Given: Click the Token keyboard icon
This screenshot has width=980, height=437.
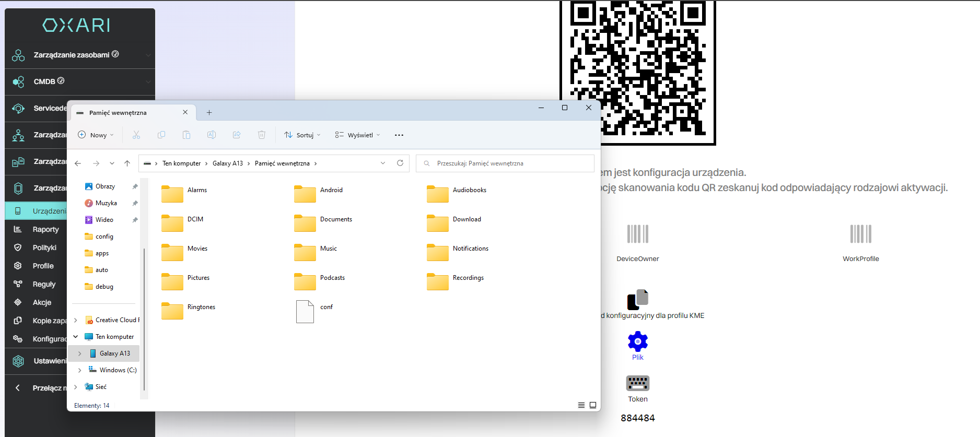Looking at the screenshot, I should click(637, 383).
